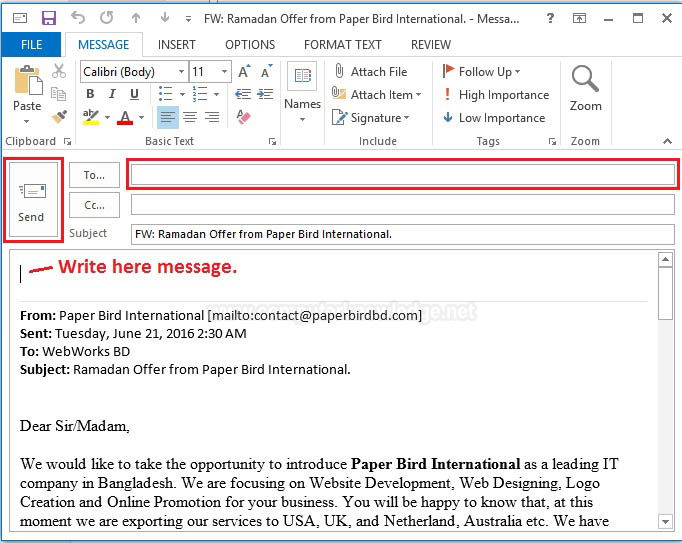Toggle High Importance

coord(496,94)
